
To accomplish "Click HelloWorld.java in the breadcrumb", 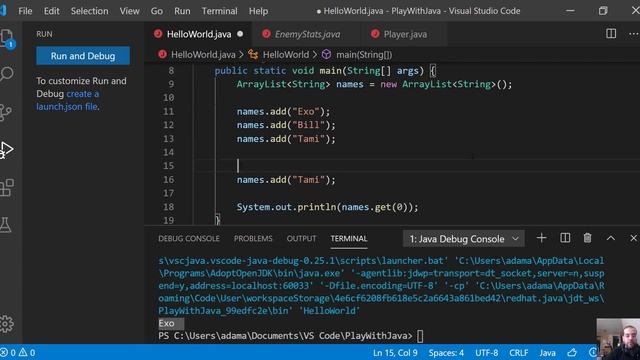I will pos(203,54).
